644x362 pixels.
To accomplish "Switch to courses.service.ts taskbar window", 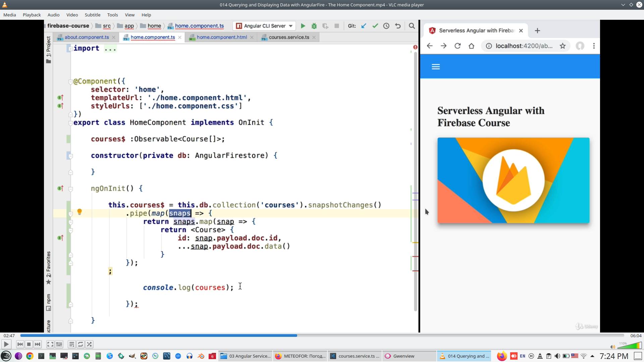I will 355,356.
